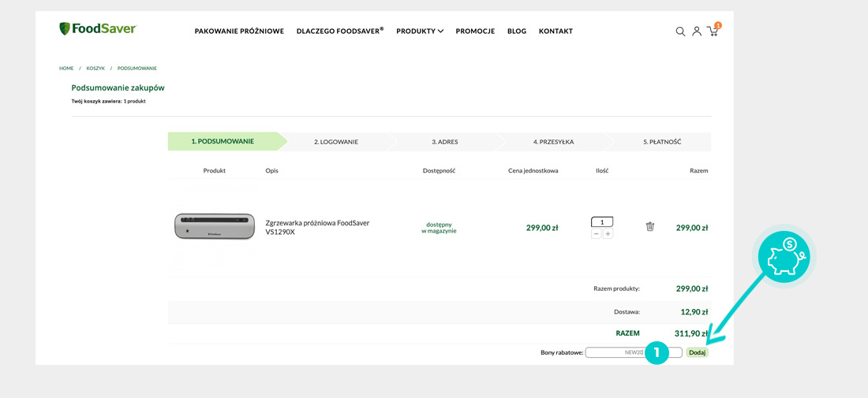The height and width of the screenshot is (398, 868).
Task: Delete product with the trash icon
Action: [x=650, y=227]
